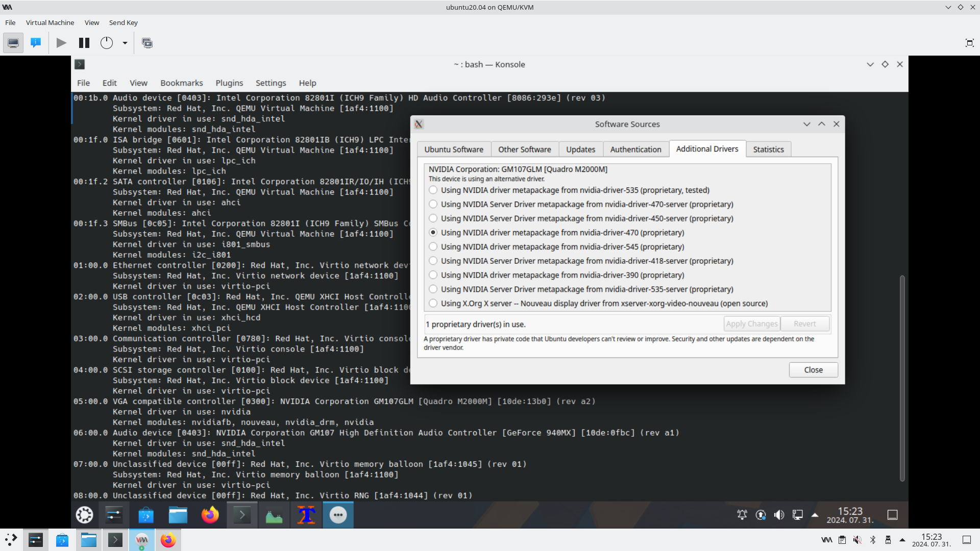Open the display configuration icon in guest tray
The height and width of the screenshot is (551, 980).
point(797,515)
